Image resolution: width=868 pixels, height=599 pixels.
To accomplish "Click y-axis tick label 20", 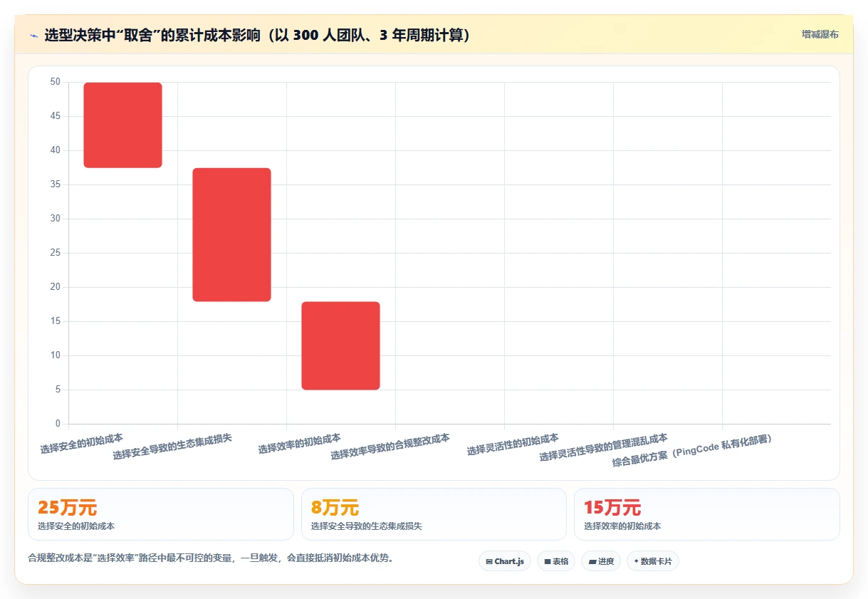I will (x=56, y=287).
